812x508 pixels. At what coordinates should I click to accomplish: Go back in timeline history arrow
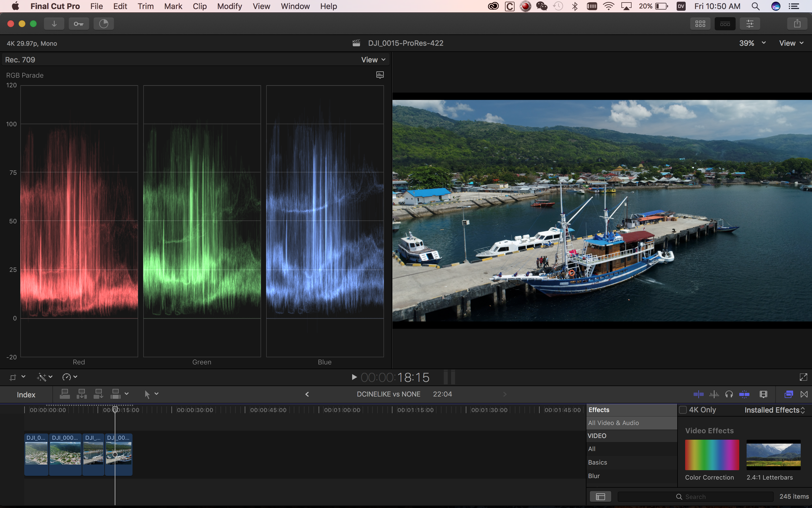pyautogui.click(x=307, y=394)
